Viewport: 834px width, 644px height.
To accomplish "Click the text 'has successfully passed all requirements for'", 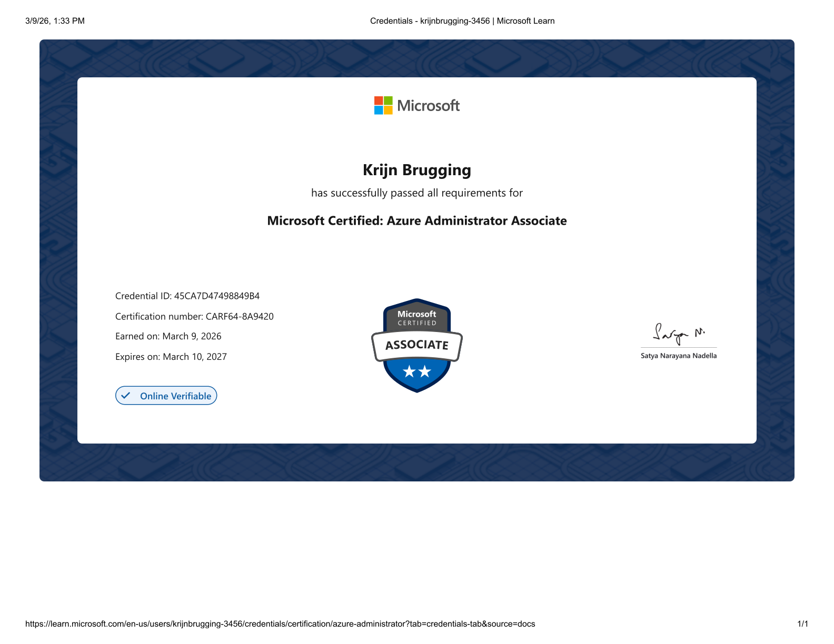I will (417, 193).
